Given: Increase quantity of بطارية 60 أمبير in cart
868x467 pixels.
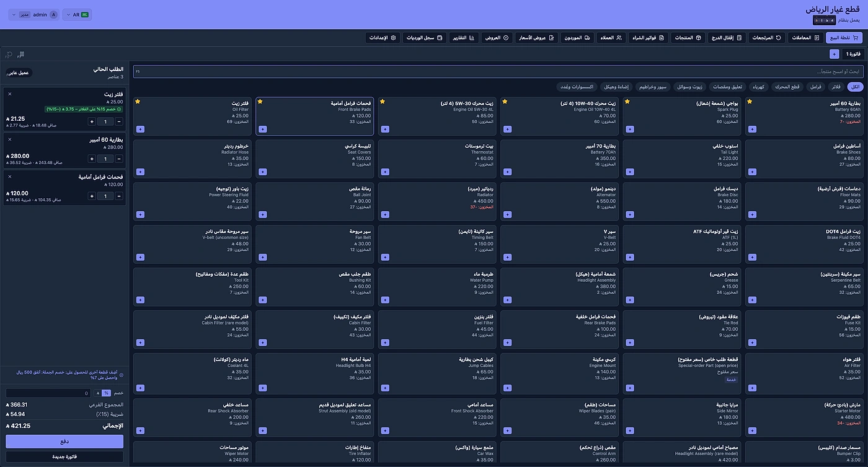Looking at the screenshot, I should click(x=92, y=159).
